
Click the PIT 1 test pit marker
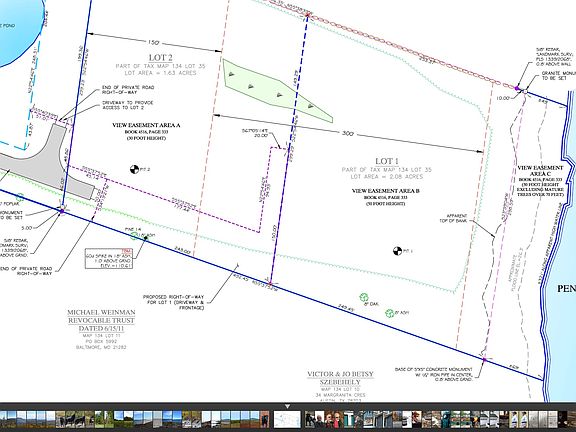coord(397,251)
